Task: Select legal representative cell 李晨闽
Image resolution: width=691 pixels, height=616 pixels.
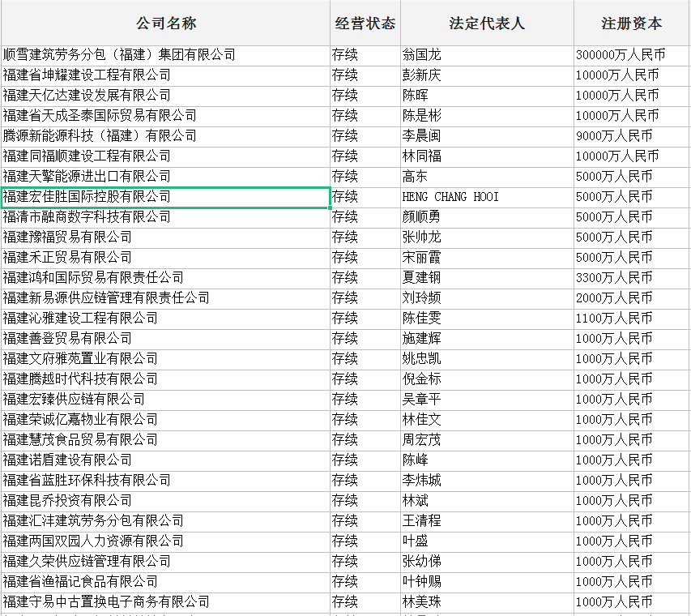Action: coord(487,136)
